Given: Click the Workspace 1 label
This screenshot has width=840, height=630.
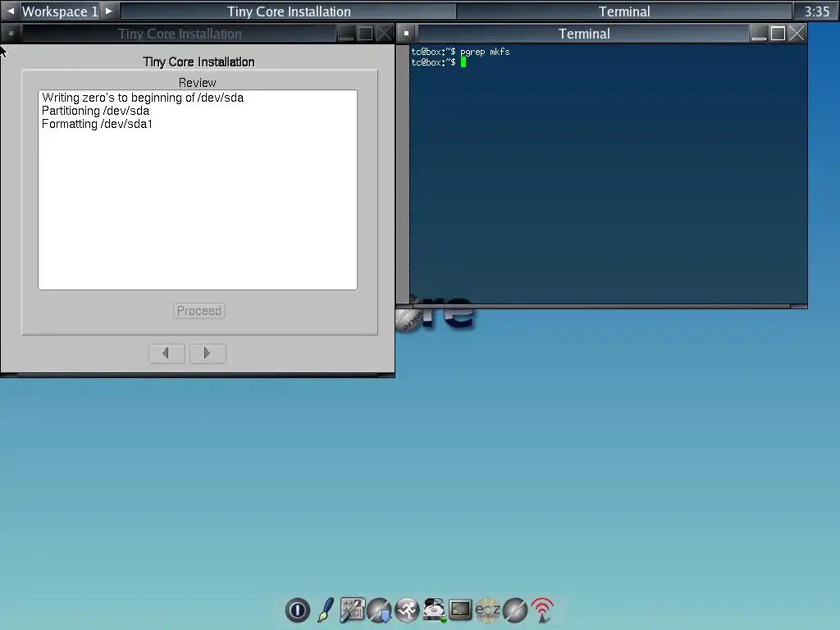Looking at the screenshot, I should 60,11.
